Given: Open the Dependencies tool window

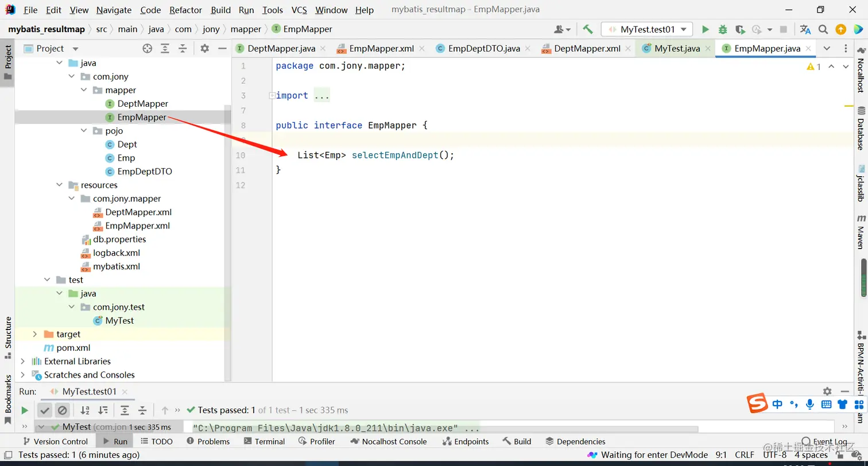Looking at the screenshot, I should pyautogui.click(x=575, y=441).
